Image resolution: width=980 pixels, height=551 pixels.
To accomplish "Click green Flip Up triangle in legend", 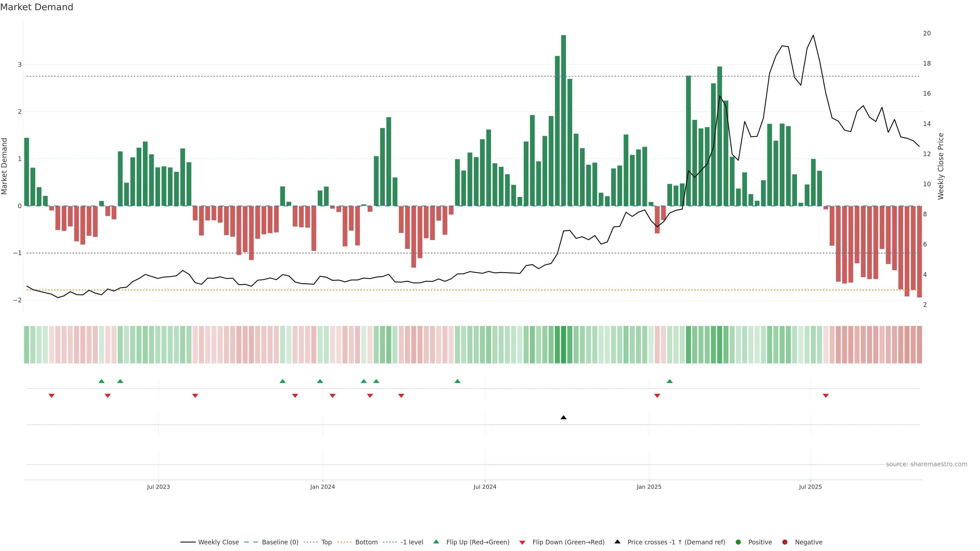I will tap(436, 542).
